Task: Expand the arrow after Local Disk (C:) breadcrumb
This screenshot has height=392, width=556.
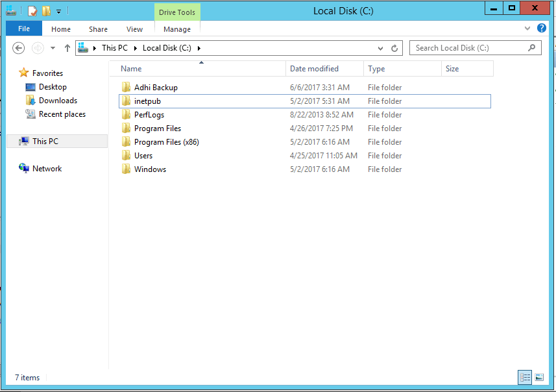Action: 199,48
